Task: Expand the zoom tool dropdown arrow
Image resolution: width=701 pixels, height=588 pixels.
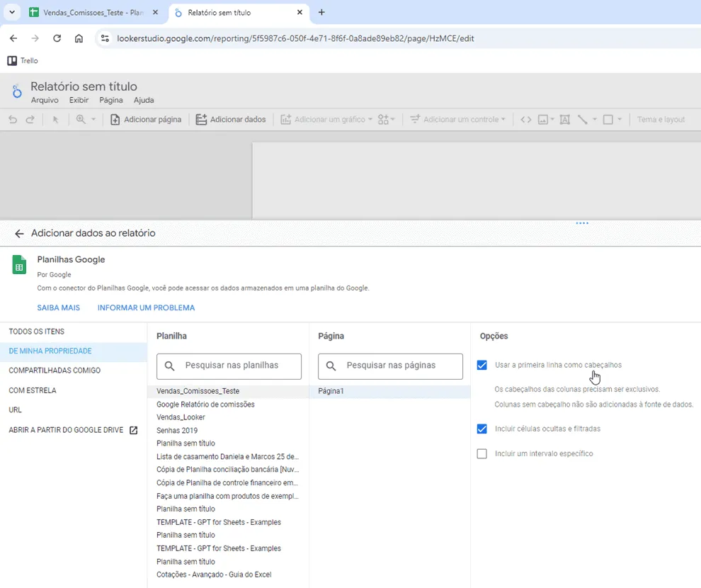Action: click(93, 120)
